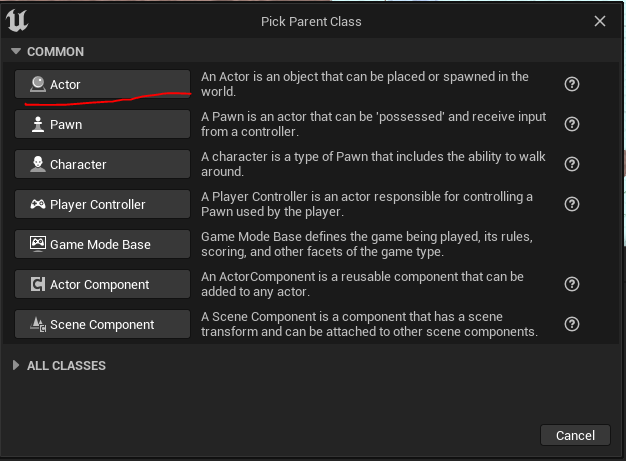
Task: Click help icon beside Actor Component description
Action: click(x=572, y=284)
